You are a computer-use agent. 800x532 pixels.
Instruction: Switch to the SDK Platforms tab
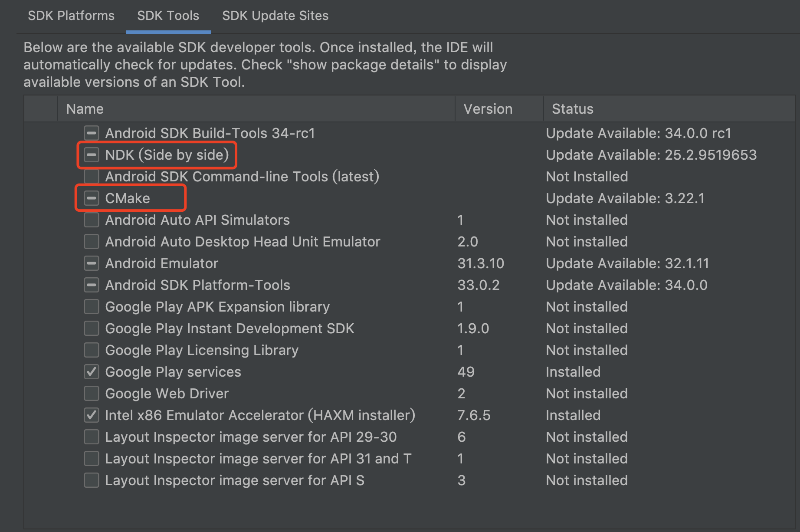tap(71, 16)
